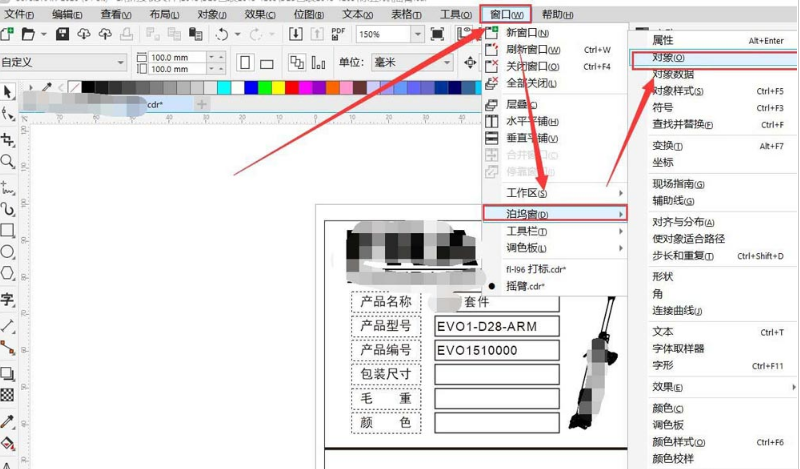
Task: Expand the 工作区 submenu
Action: point(556,192)
